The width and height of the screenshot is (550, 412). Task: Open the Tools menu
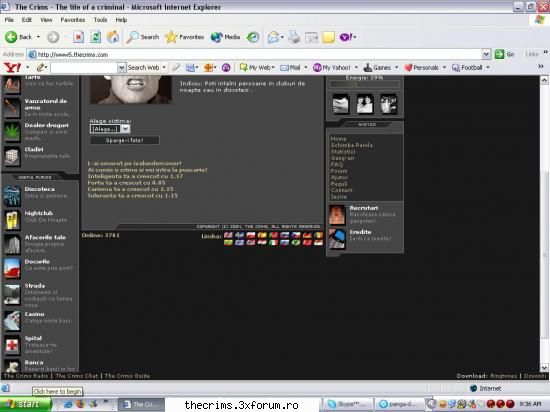click(100, 20)
